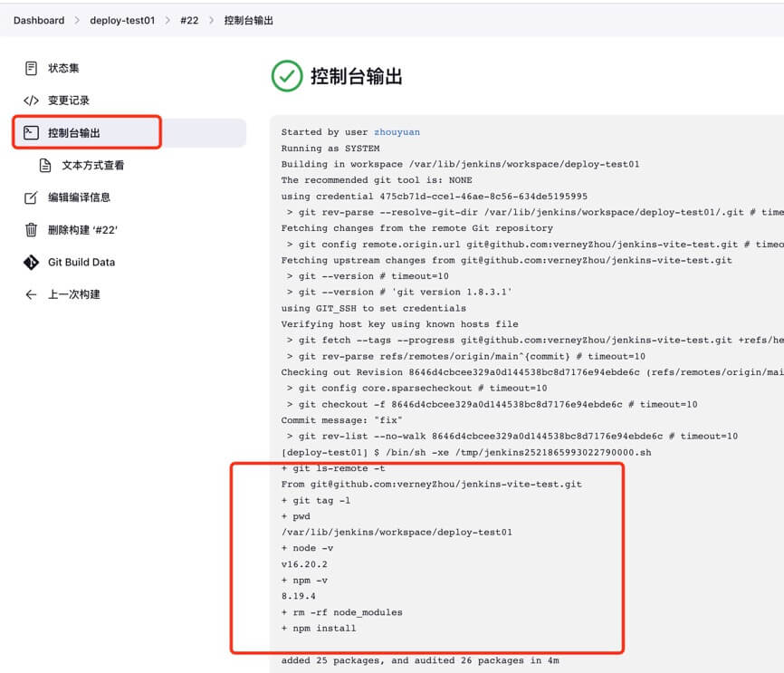Open the 变更记录 sidebar item

(69, 101)
